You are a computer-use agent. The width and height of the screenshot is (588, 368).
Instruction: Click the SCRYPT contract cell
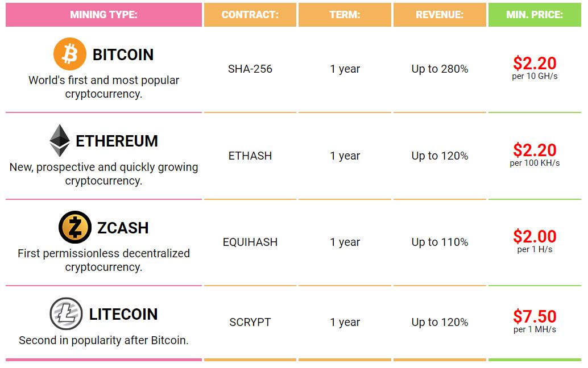[250, 322]
